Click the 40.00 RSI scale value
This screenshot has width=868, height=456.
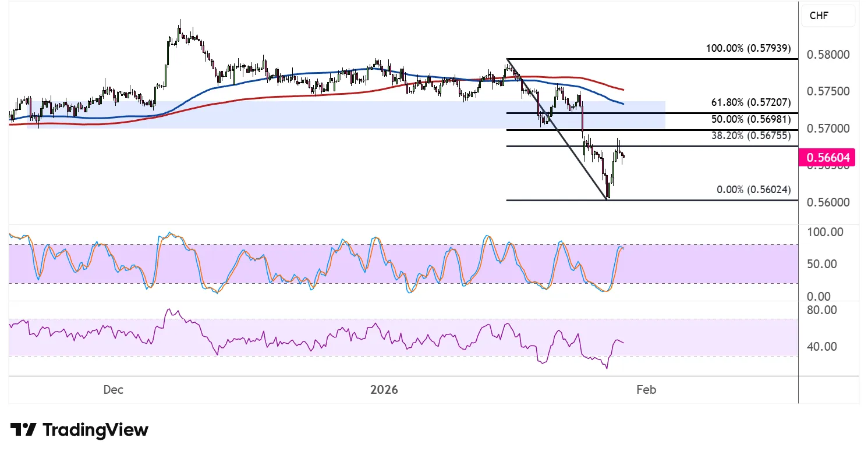pos(823,347)
